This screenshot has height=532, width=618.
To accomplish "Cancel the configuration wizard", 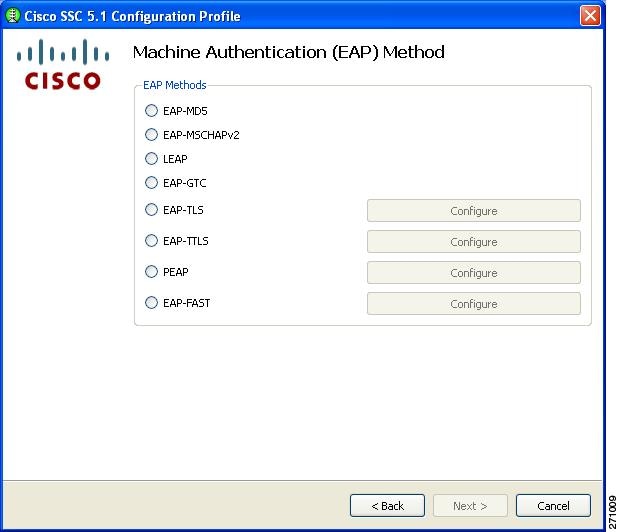I will (553, 506).
